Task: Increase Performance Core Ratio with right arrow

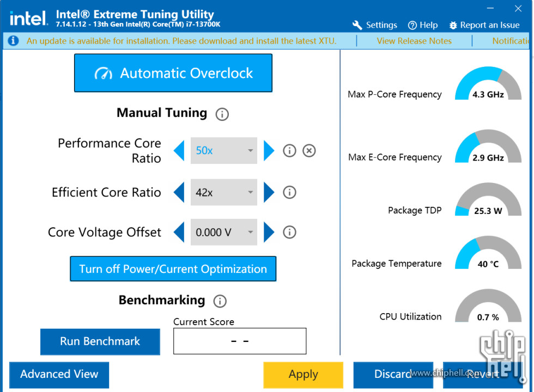Action: [x=269, y=150]
